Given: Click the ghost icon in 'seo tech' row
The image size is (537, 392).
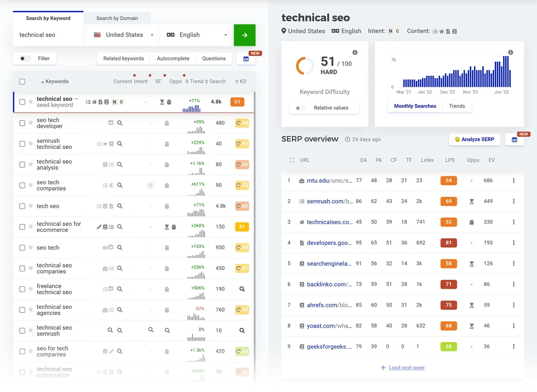Looking at the screenshot, I should click(166, 248).
